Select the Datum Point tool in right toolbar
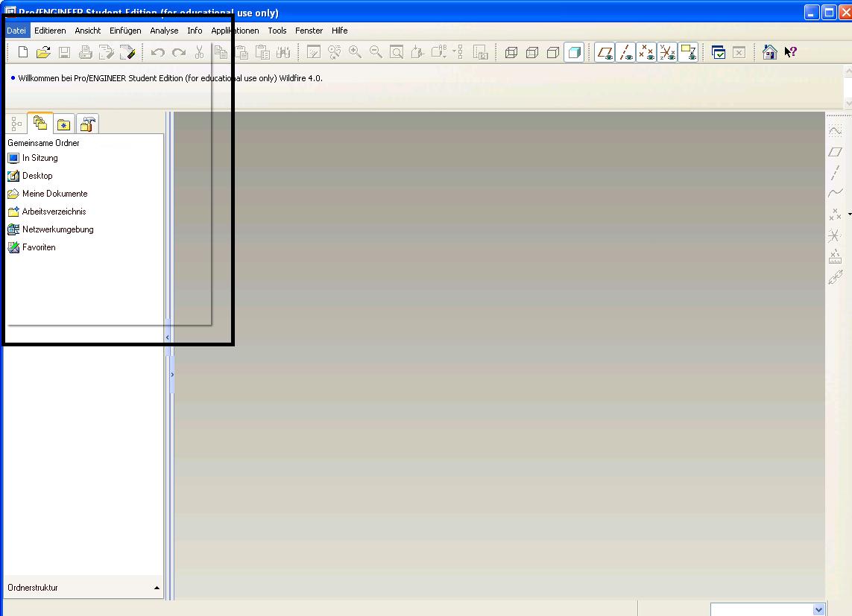This screenshot has width=852, height=616. pos(835,215)
